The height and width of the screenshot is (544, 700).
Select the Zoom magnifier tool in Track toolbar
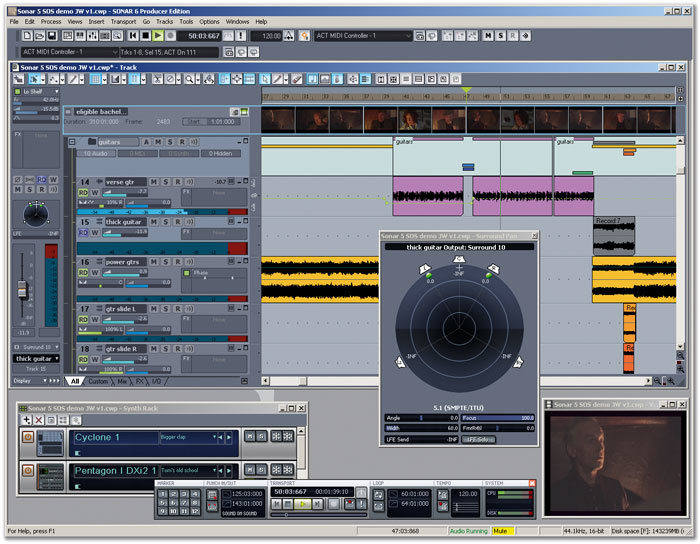click(190, 79)
